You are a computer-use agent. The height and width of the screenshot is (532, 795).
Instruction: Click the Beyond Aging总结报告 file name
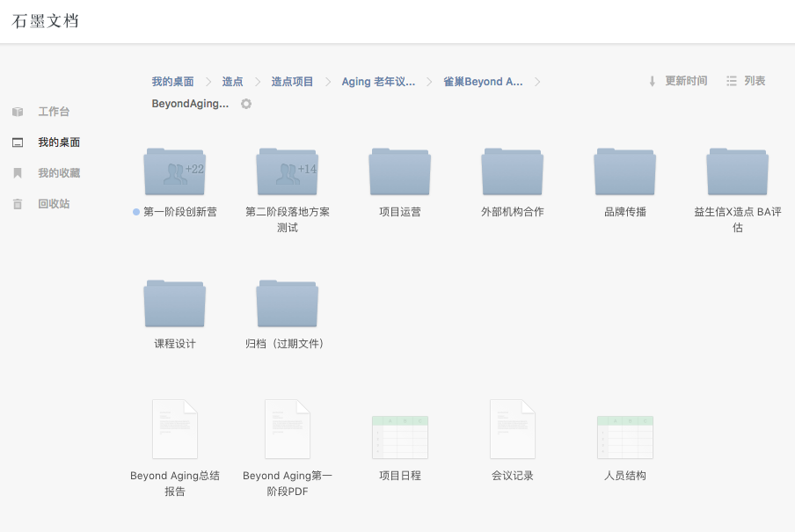[175, 484]
